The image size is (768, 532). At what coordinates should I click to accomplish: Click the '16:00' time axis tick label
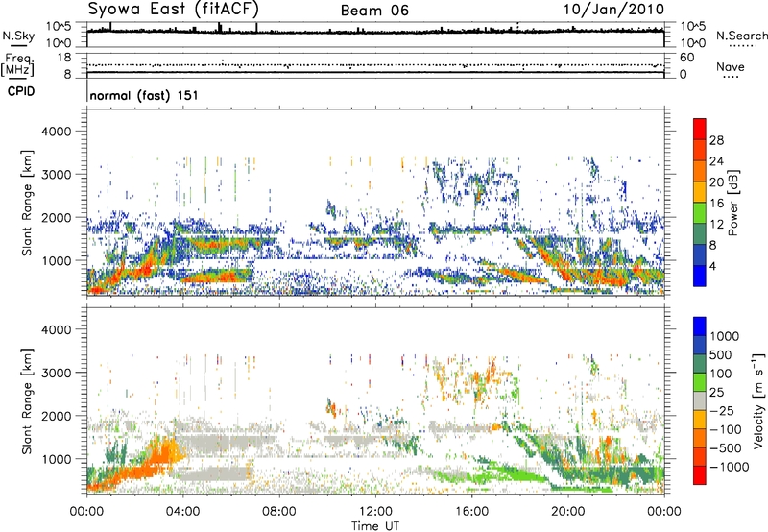(471, 512)
